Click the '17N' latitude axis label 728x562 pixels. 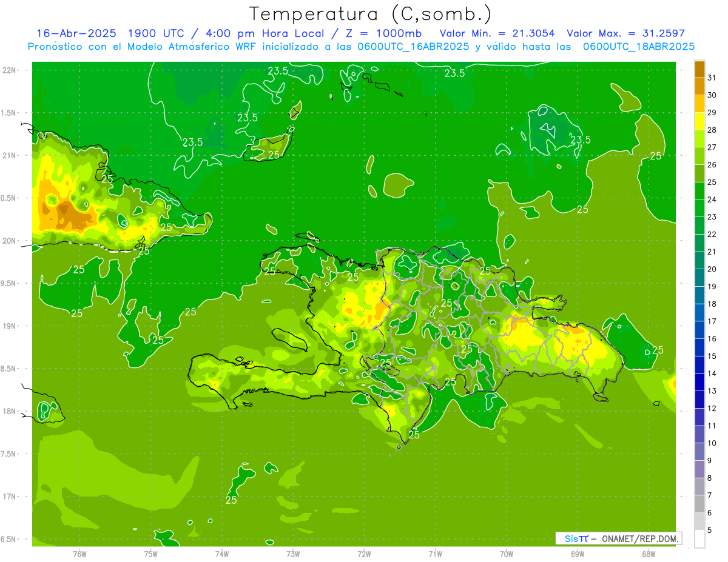click(x=10, y=497)
